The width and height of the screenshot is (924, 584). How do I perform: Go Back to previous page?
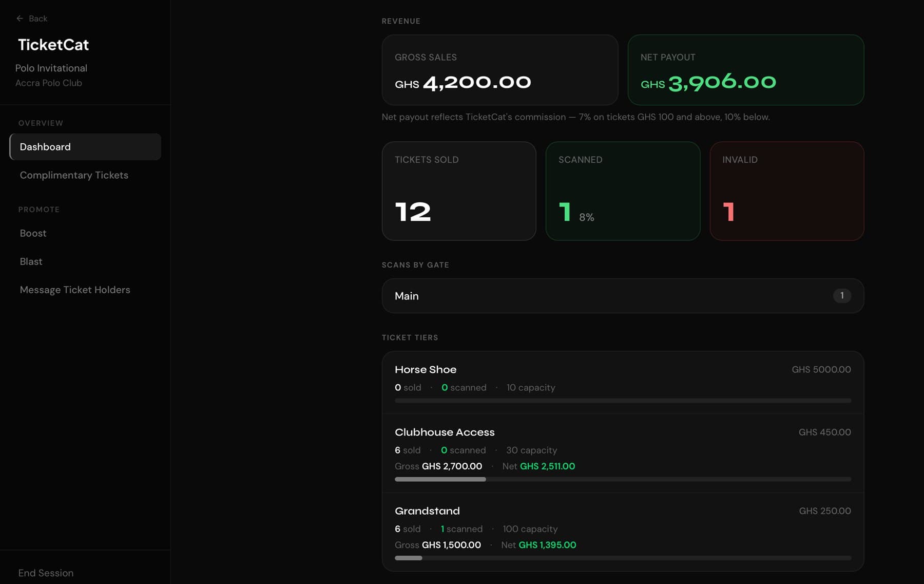coord(32,18)
